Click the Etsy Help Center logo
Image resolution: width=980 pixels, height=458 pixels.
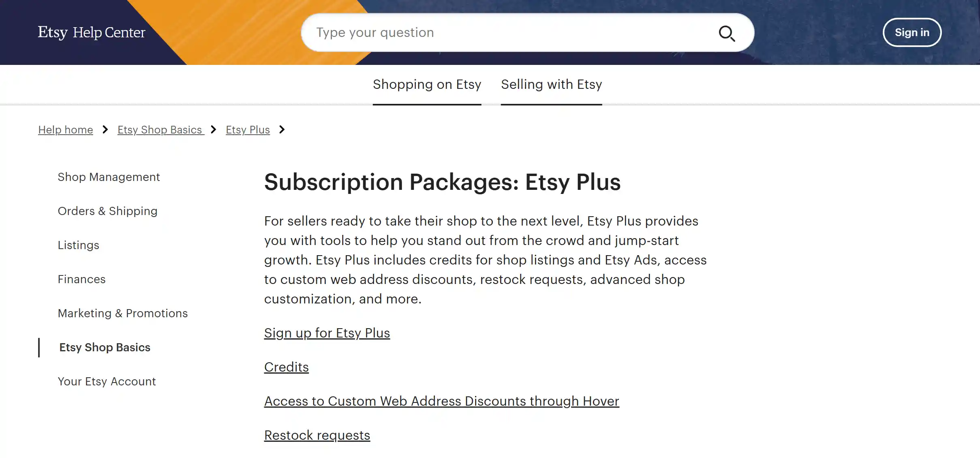[x=91, y=32]
